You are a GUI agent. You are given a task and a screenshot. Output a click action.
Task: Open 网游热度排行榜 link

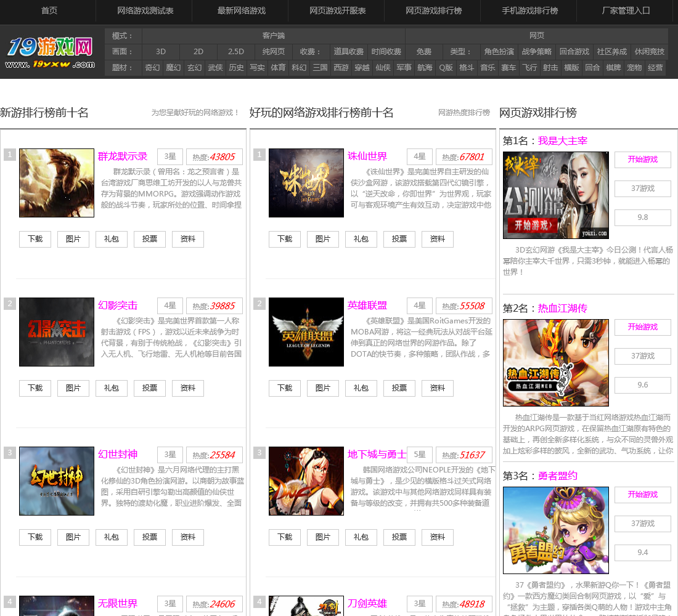click(464, 113)
